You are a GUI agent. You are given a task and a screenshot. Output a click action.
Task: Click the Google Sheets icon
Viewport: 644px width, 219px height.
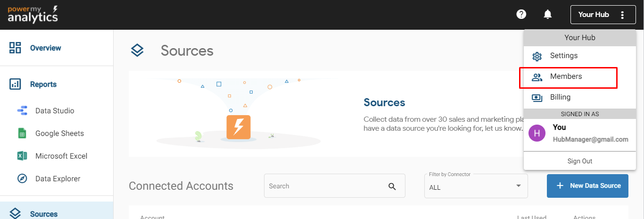click(22, 134)
